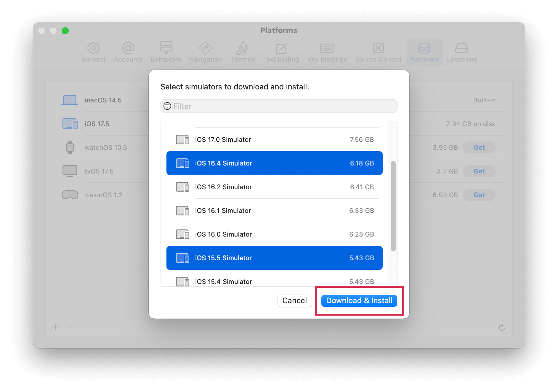Image resolution: width=558 pixels, height=392 pixels.
Task: Click the remove platform minus button
Action: 70,327
